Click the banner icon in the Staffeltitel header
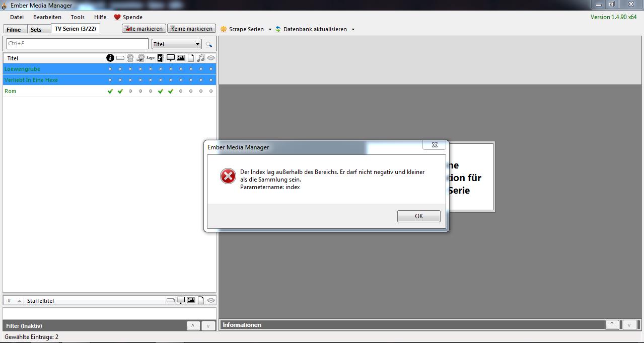The width and height of the screenshot is (644, 343). 171,300
